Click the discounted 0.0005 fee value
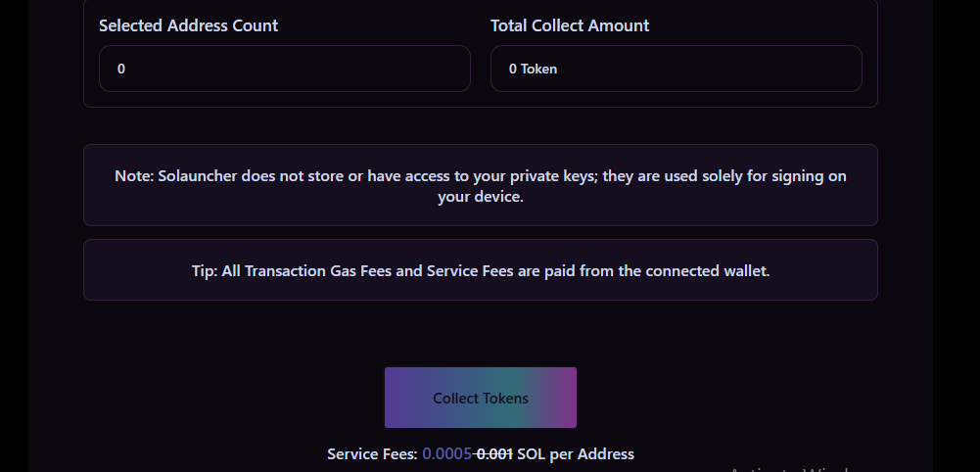This screenshot has height=472, width=980. [447, 454]
